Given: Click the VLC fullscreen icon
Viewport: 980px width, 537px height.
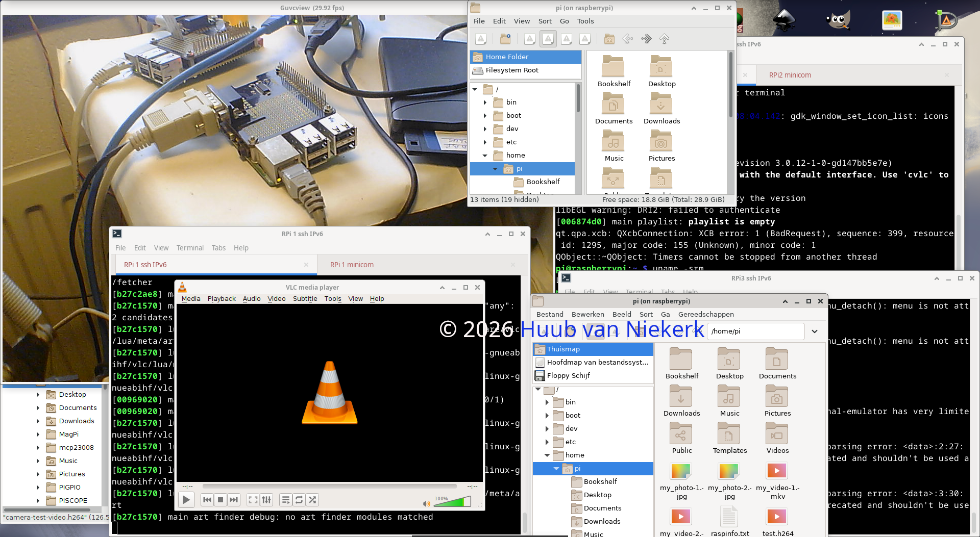Looking at the screenshot, I should tap(253, 500).
